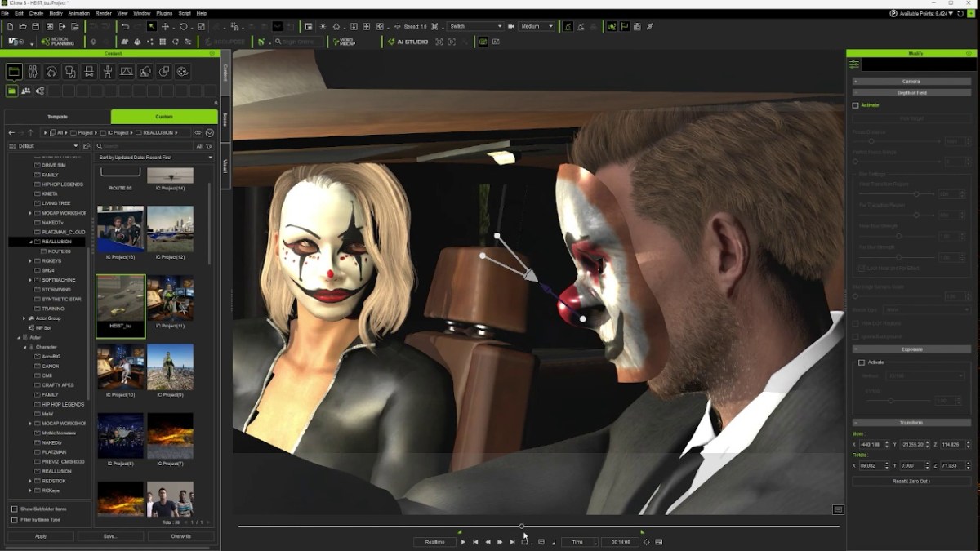The height and width of the screenshot is (551, 980).
Task: Click the timeline playhead marker
Action: [522, 526]
